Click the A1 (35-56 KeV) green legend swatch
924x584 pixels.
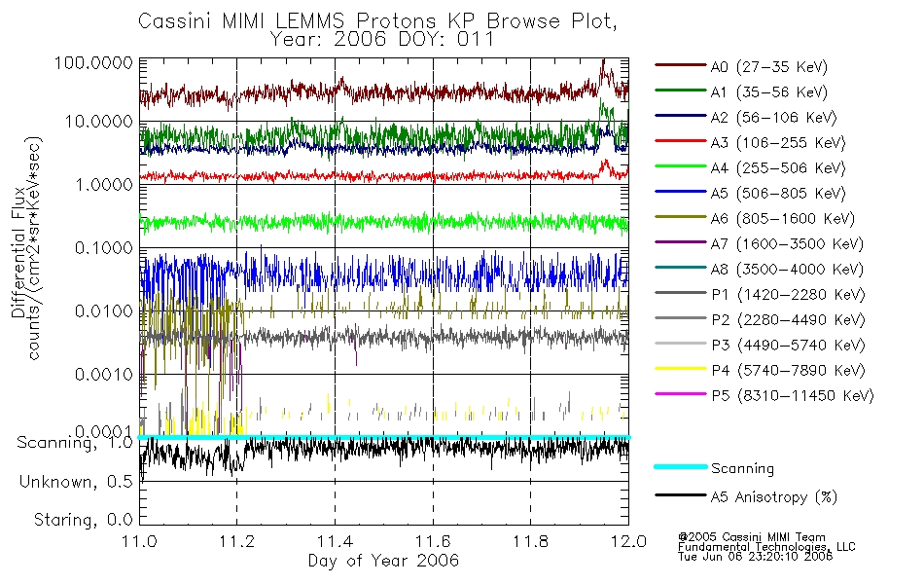pyautogui.click(x=681, y=91)
